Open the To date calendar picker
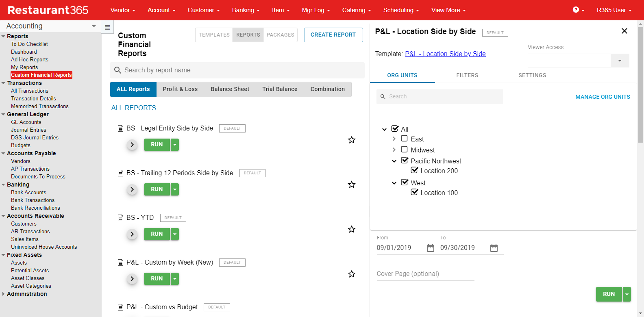 [x=494, y=248]
